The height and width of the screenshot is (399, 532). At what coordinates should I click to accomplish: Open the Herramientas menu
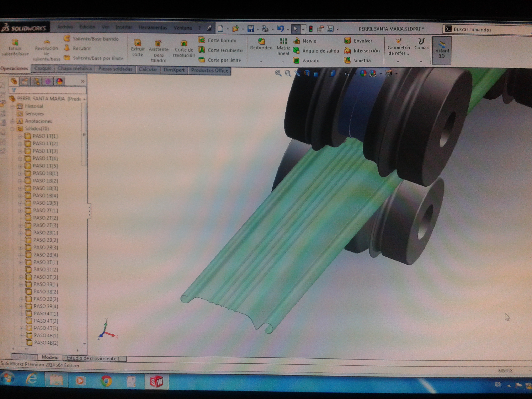153,27
